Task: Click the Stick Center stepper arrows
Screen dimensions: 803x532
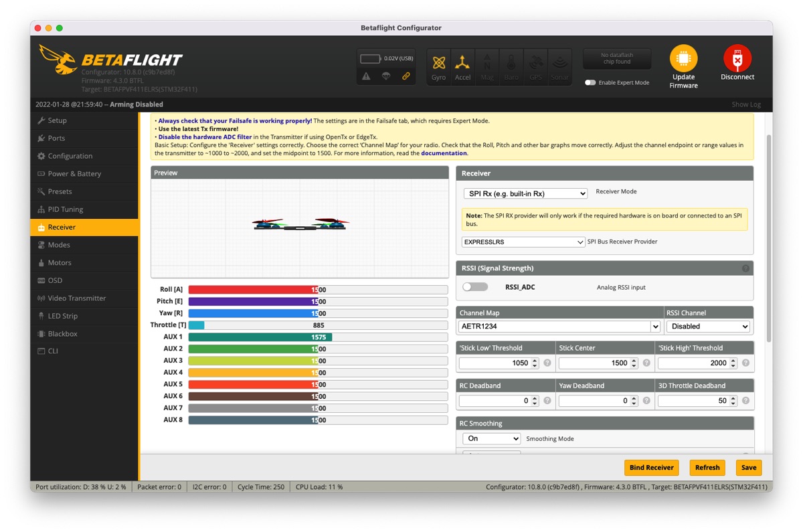Action: tap(634, 363)
